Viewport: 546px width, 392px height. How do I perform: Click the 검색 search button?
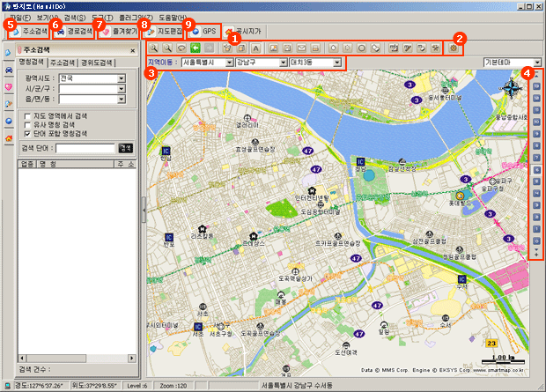click(x=125, y=148)
